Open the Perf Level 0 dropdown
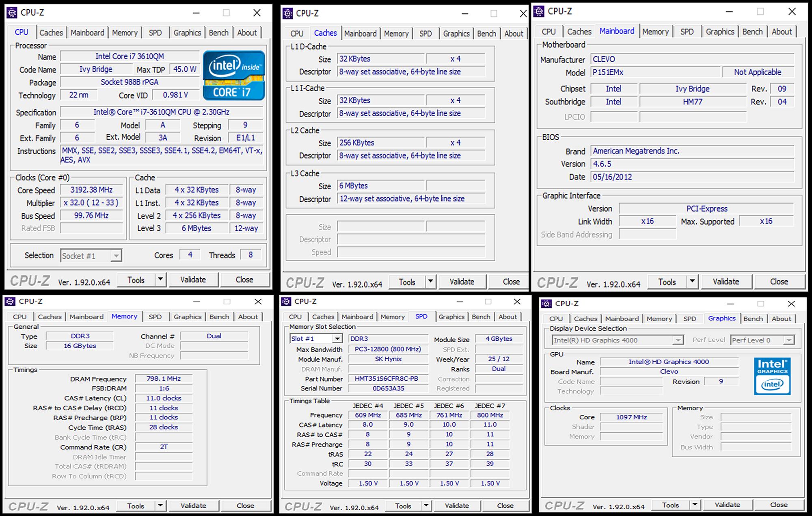This screenshot has height=516, width=812. (788, 340)
